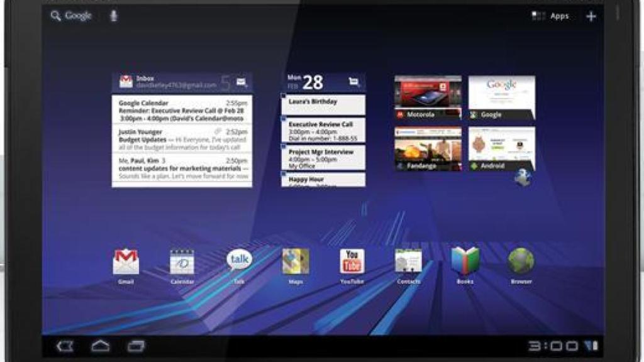Open Maps
644x362 pixels.
(x=296, y=259)
